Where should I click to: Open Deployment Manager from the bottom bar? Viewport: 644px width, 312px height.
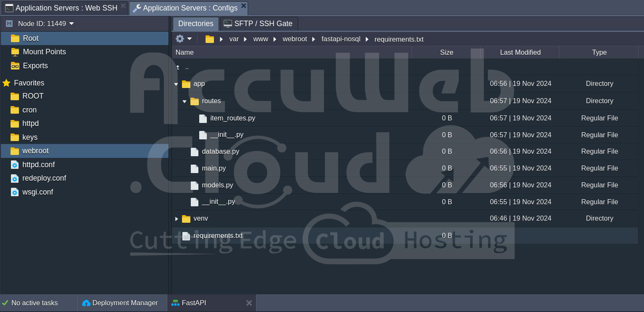coord(120,303)
